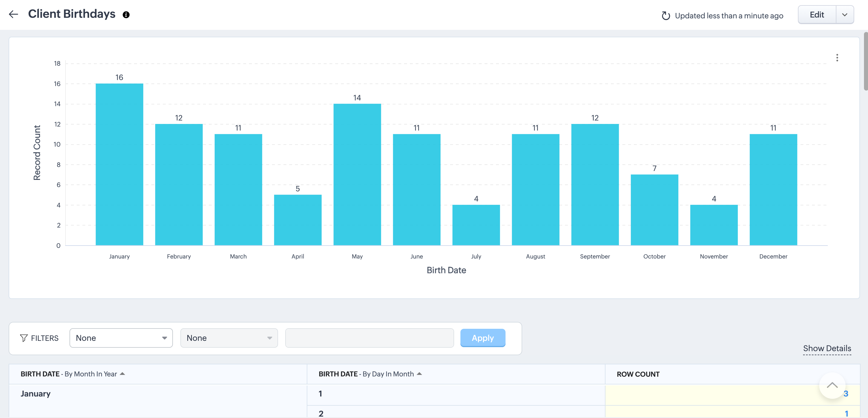868x418 pixels.
Task: Click the January bar in the chart
Action: tap(119, 164)
